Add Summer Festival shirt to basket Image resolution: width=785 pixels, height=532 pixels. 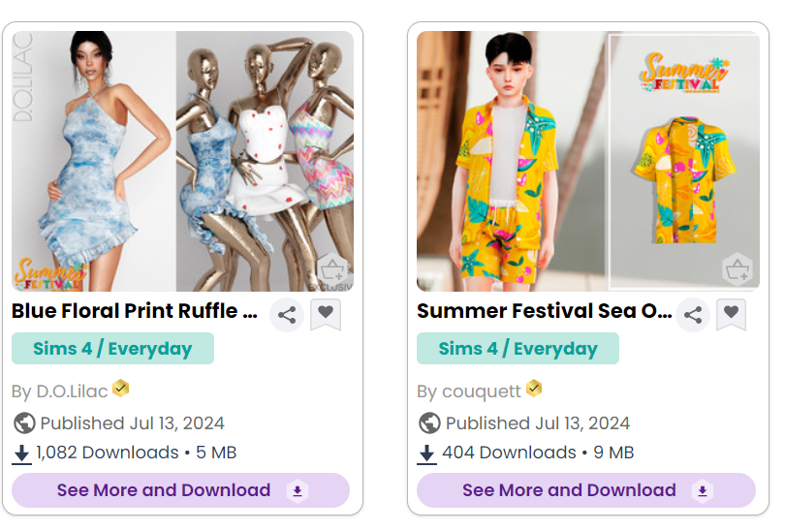pyautogui.click(x=738, y=269)
